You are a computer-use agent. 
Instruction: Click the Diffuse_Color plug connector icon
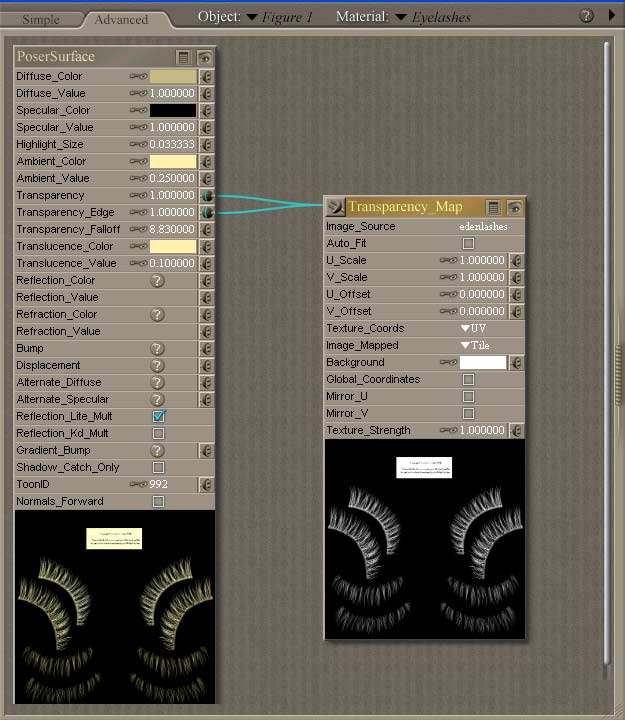coord(207,76)
